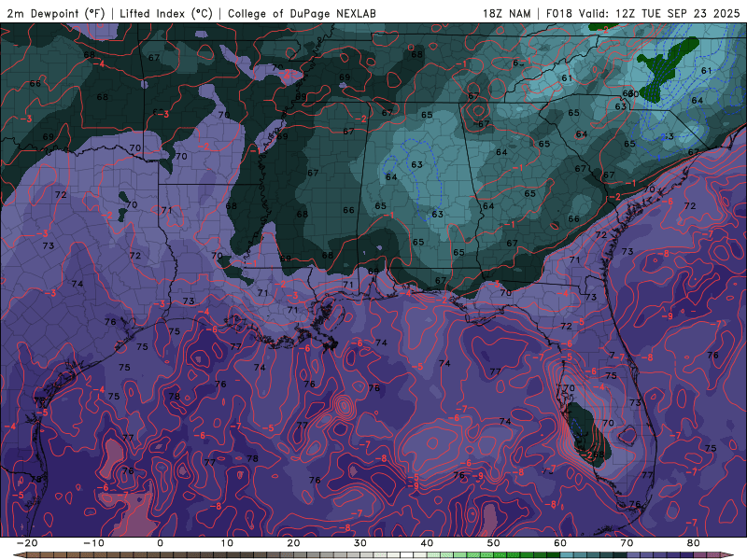
Task: Click the 80 label on the color scale
Action: [x=694, y=543]
